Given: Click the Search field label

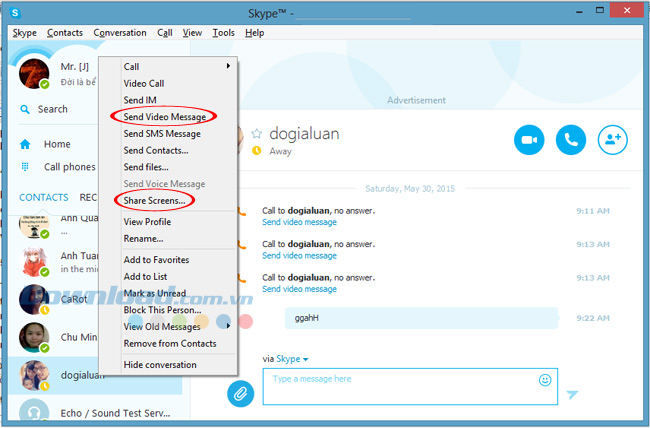Looking at the screenshot, I should coord(53,109).
